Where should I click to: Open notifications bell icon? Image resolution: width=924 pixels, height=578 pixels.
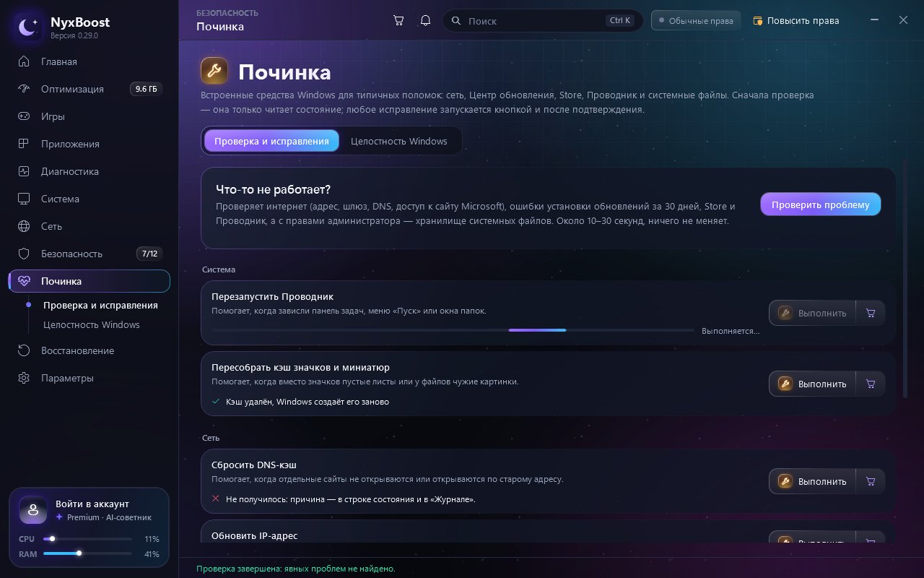[425, 20]
